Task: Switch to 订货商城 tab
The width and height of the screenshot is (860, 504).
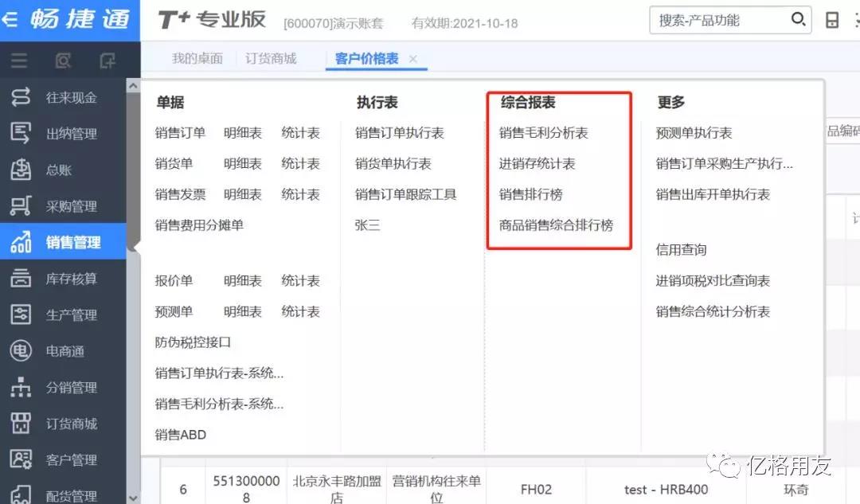Action: point(271,59)
